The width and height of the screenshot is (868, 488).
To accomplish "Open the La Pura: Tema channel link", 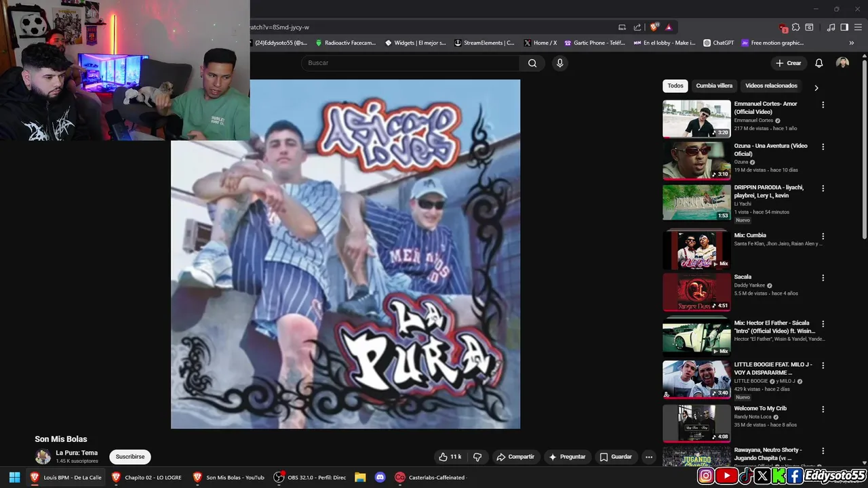I will pos(77,453).
